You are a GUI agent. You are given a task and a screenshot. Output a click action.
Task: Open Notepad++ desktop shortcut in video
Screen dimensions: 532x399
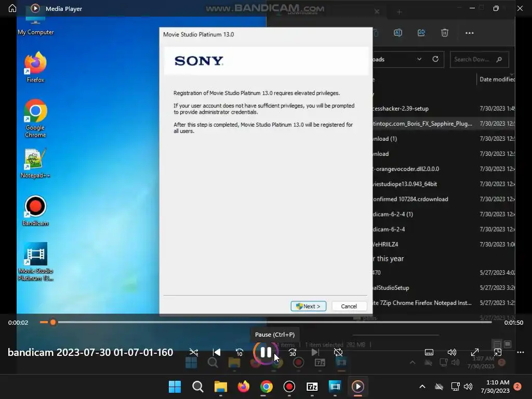(35, 164)
